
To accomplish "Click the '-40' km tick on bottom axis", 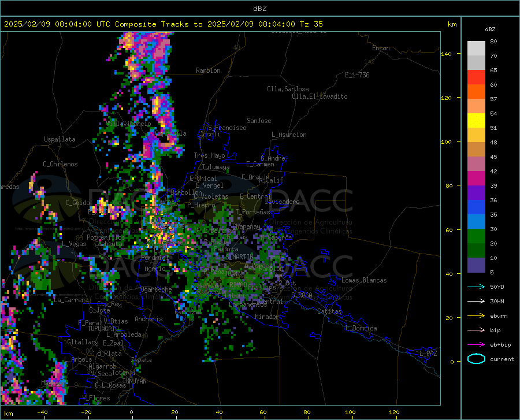I will click(x=42, y=412).
